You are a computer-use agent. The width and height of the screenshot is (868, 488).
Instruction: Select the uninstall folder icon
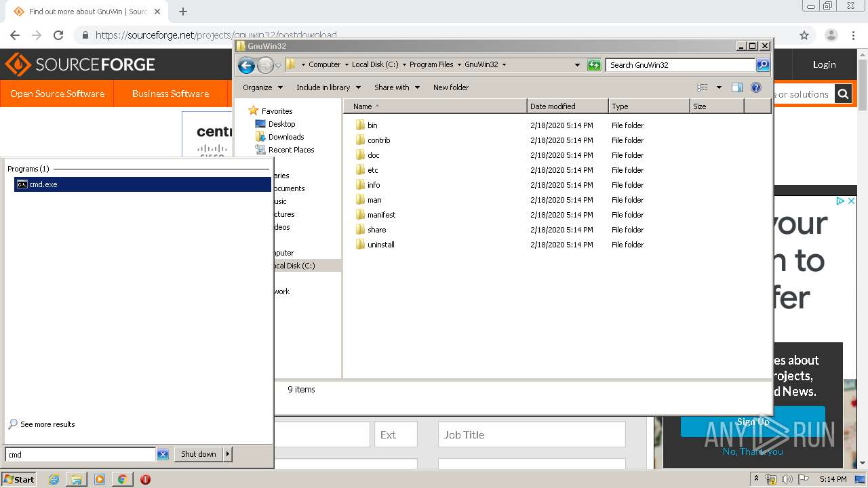pos(360,245)
